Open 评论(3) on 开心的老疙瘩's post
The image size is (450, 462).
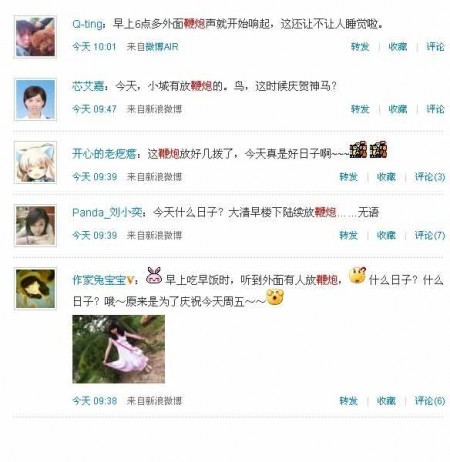pos(430,177)
